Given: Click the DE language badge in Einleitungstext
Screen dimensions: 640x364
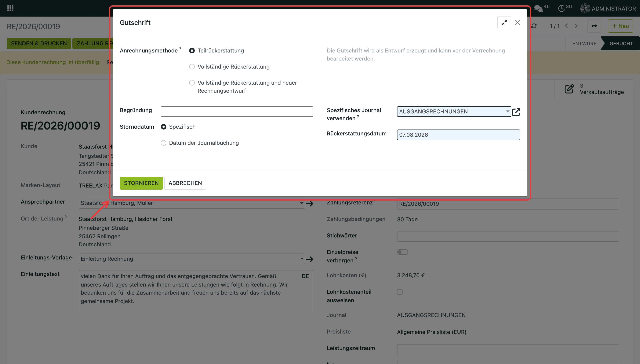Looking at the screenshot, I should click(305, 276).
